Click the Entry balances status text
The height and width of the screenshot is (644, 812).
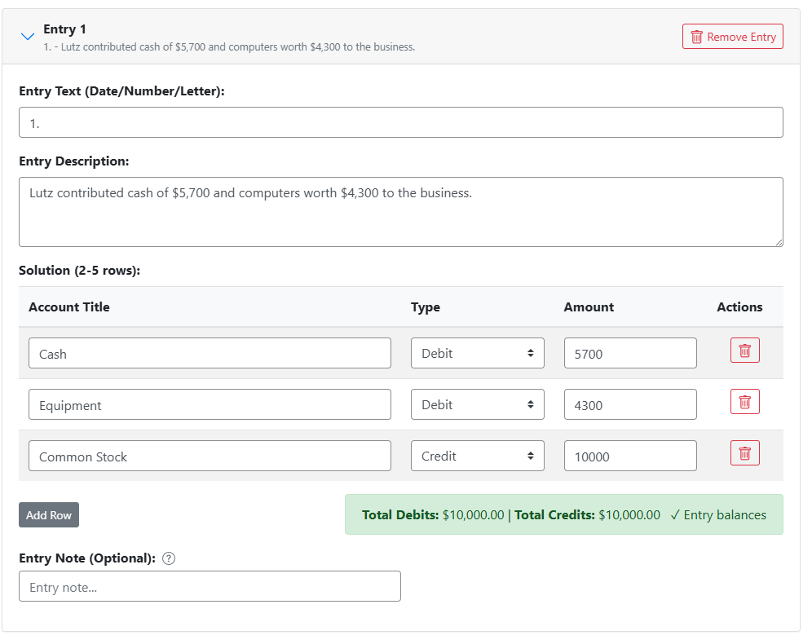[x=718, y=515]
